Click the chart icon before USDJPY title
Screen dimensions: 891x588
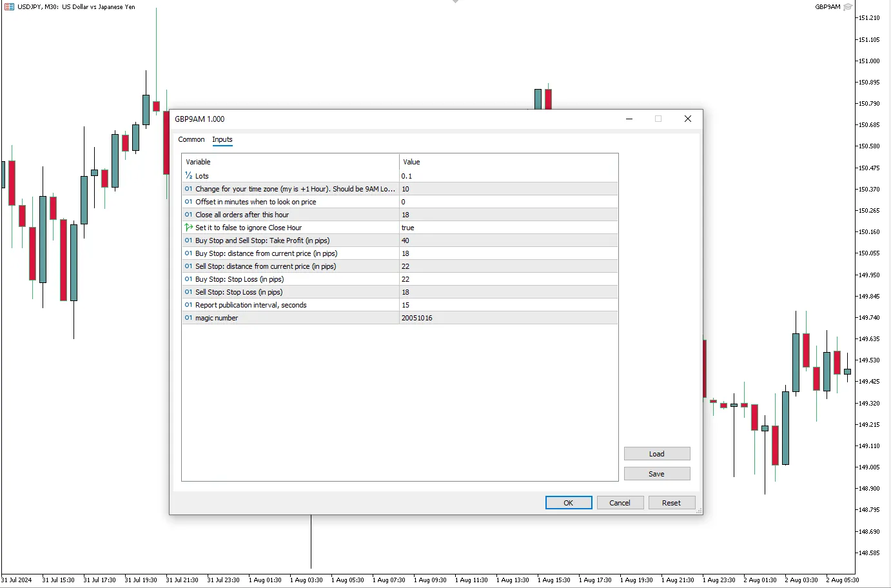pos(8,6)
